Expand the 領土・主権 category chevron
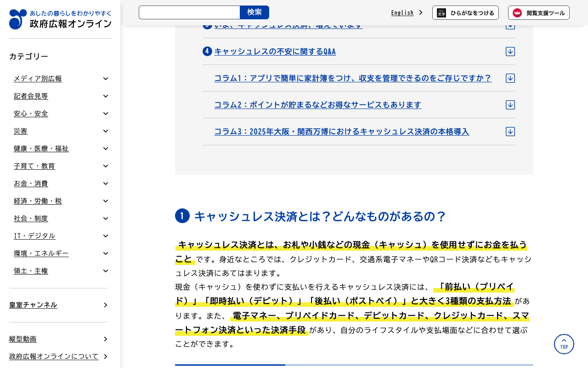588x368 pixels. 106,271
